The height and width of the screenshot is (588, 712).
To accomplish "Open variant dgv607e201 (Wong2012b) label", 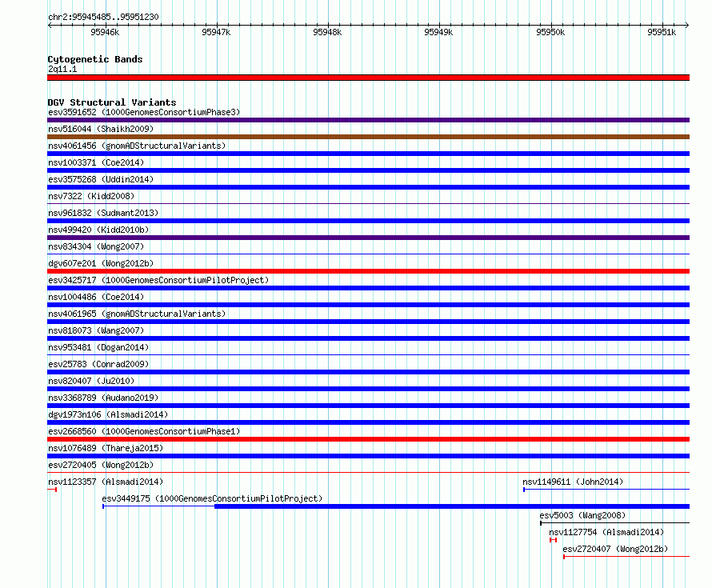I will pyautogui.click(x=101, y=263).
